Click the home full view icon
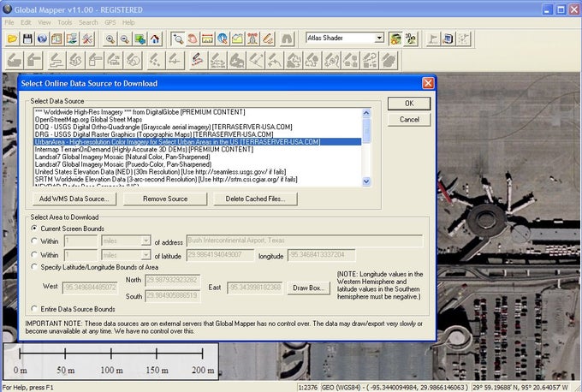582x392 pixels. click(155, 39)
